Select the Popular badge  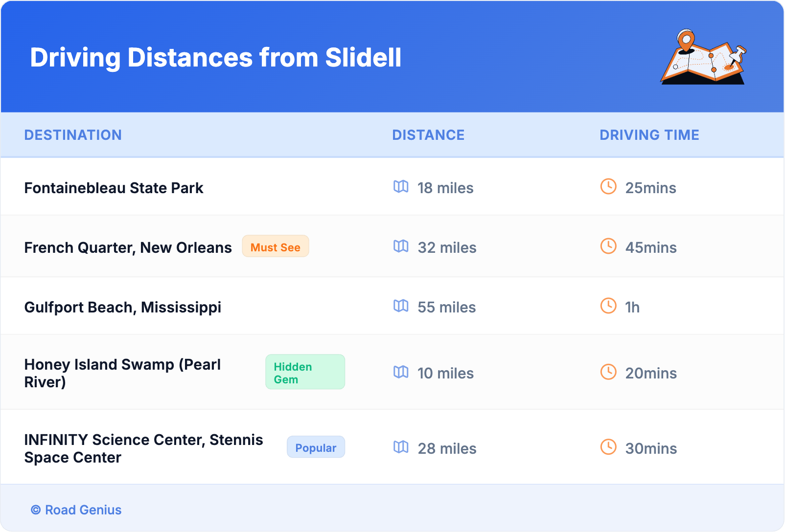coord(316,447)
